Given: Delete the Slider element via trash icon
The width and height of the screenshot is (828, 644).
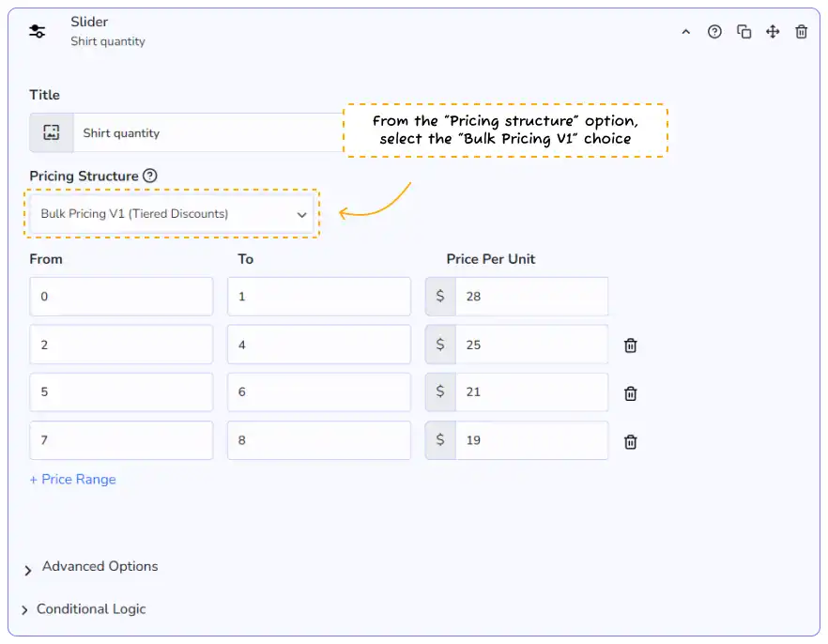Looking at the screenshot, I should (801, 32).
